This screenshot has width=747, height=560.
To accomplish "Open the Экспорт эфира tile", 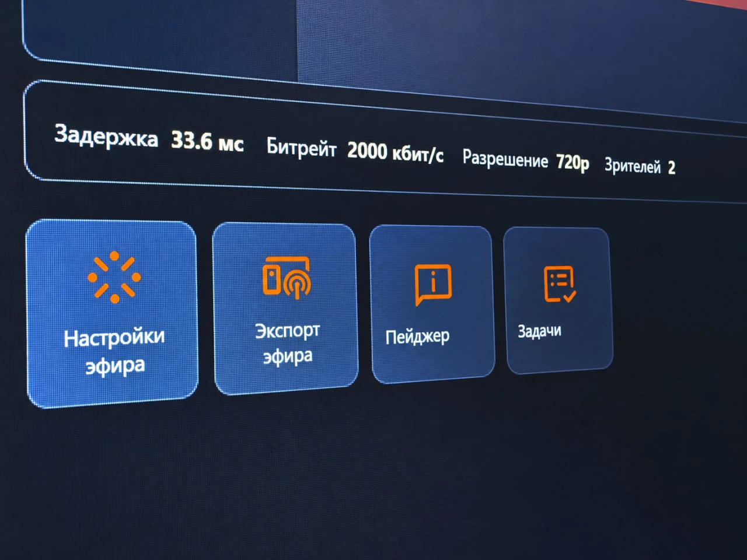I will 285,309.
